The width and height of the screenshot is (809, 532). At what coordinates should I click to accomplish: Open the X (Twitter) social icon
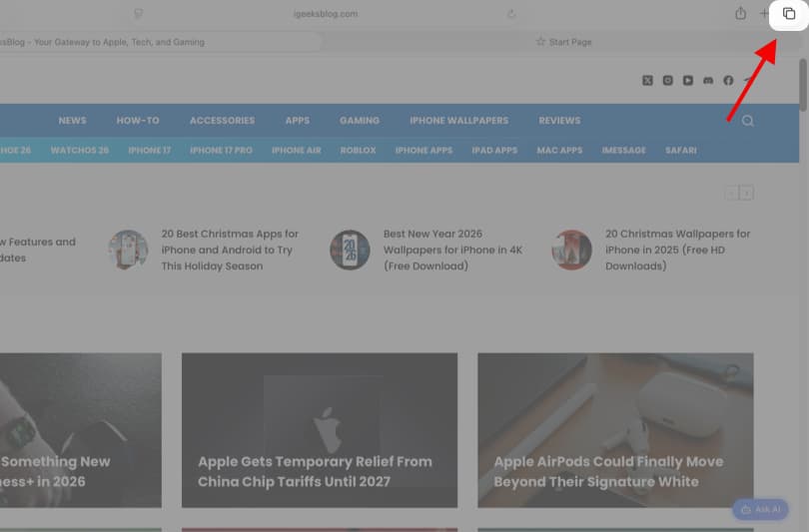[647, 81]
